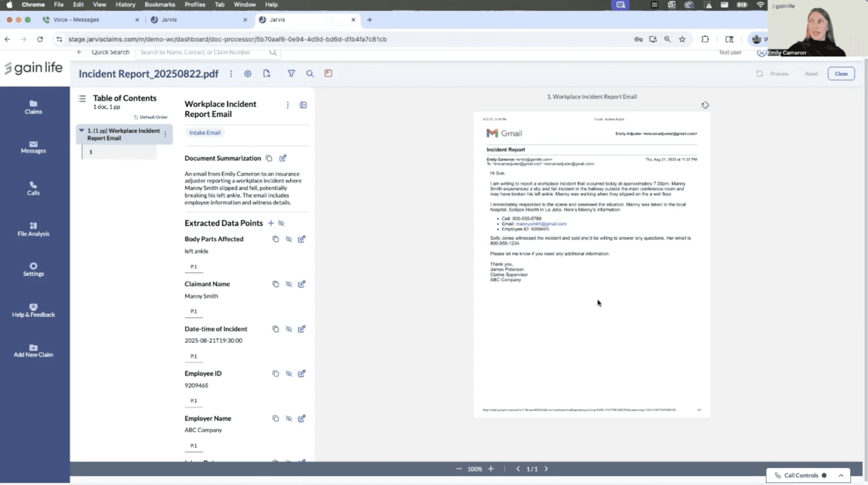Open the Default Order sort dropdown

(x=151, y=117)
